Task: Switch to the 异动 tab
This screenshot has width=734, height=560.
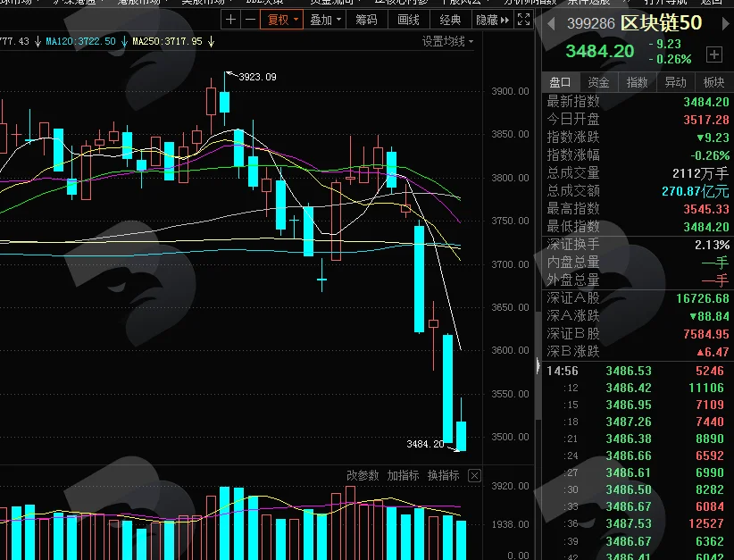Action: tap(675, 82)
